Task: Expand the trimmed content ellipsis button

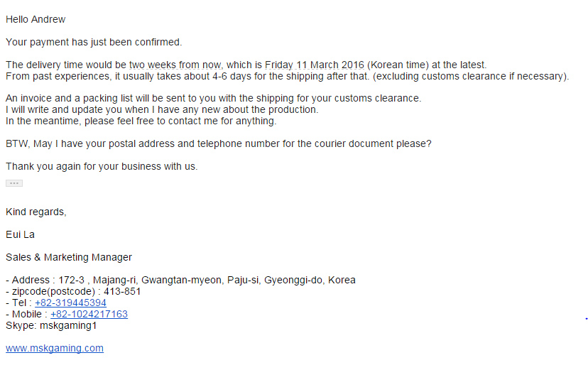Action: [14, 183]
